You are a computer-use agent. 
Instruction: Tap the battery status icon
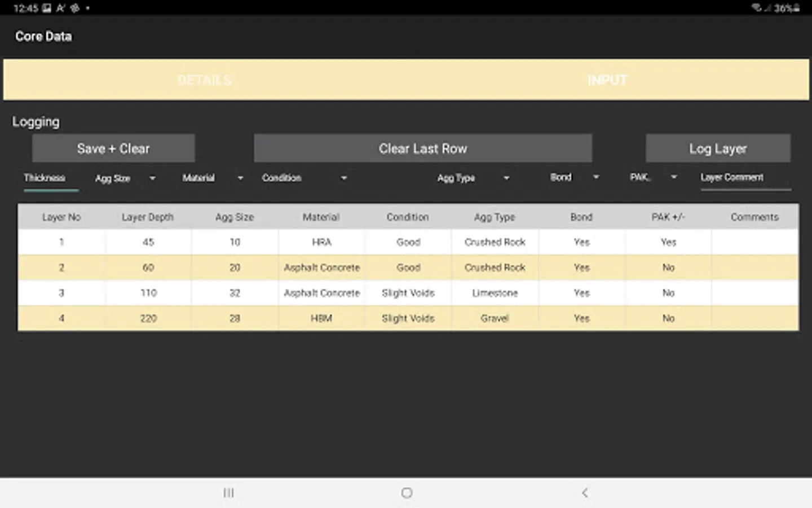tap(796, 8)
